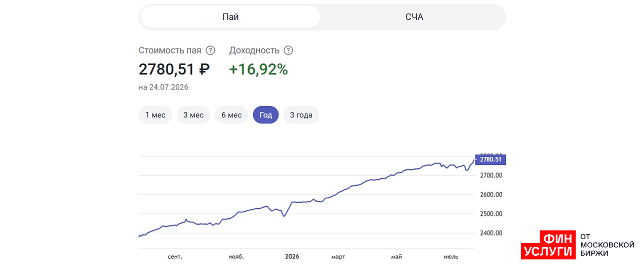Click the +16,92% yield value
This screenshot has height=270, width=644.
coord(259,69)
